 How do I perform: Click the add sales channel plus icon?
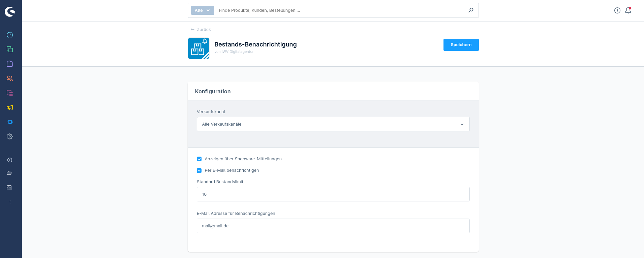[10, 160]
